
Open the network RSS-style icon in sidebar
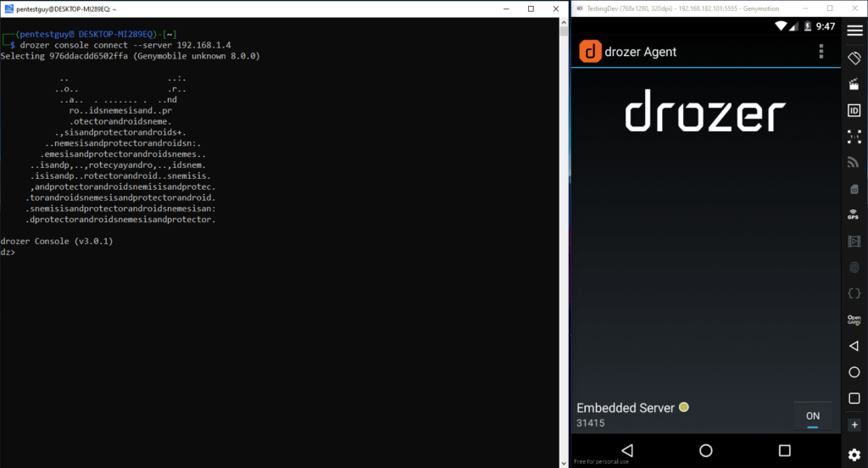854,163
